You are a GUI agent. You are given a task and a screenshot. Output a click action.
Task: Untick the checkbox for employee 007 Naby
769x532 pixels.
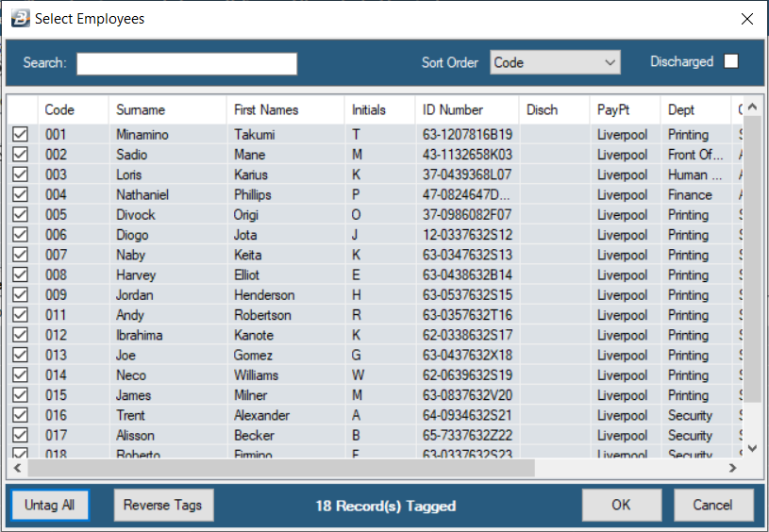point(20,255)
